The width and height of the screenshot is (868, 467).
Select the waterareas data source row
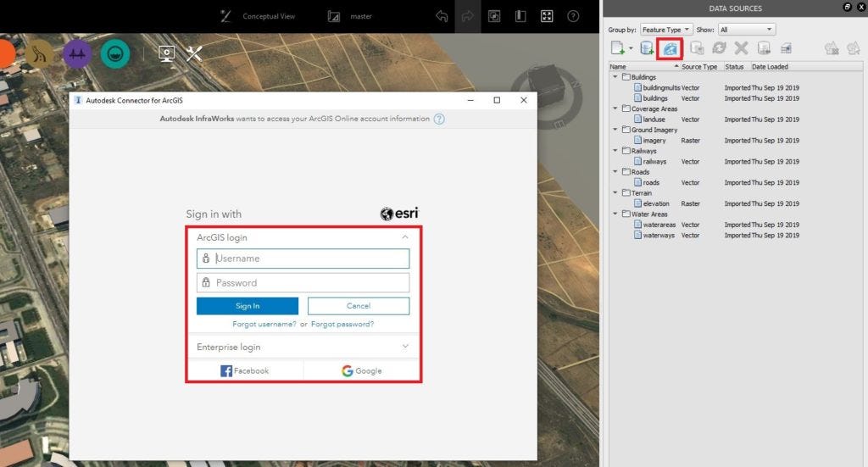coord(716,225)
